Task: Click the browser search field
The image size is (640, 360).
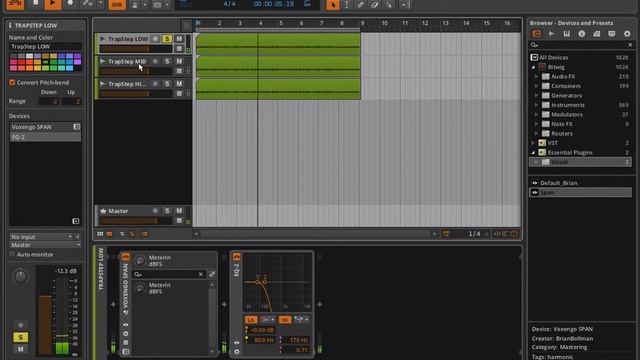Action: [x=580, y=45]
